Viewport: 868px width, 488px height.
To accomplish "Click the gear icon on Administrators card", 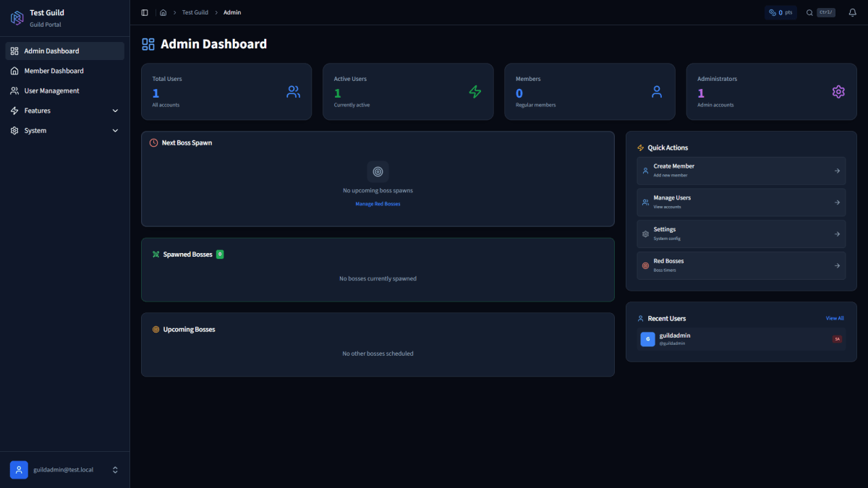I will pos(838,92).
